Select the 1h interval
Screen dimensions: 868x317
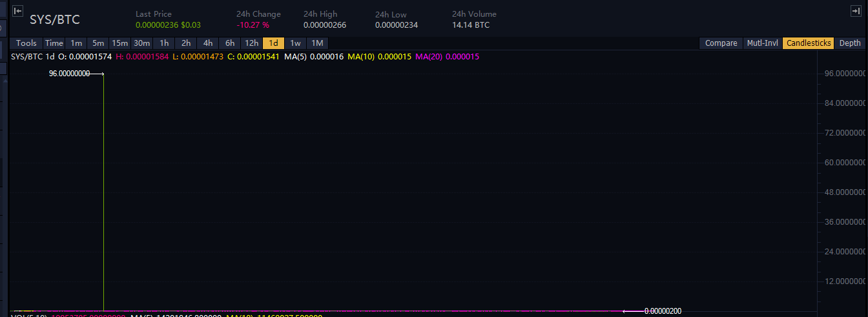[x=164, y=43]
